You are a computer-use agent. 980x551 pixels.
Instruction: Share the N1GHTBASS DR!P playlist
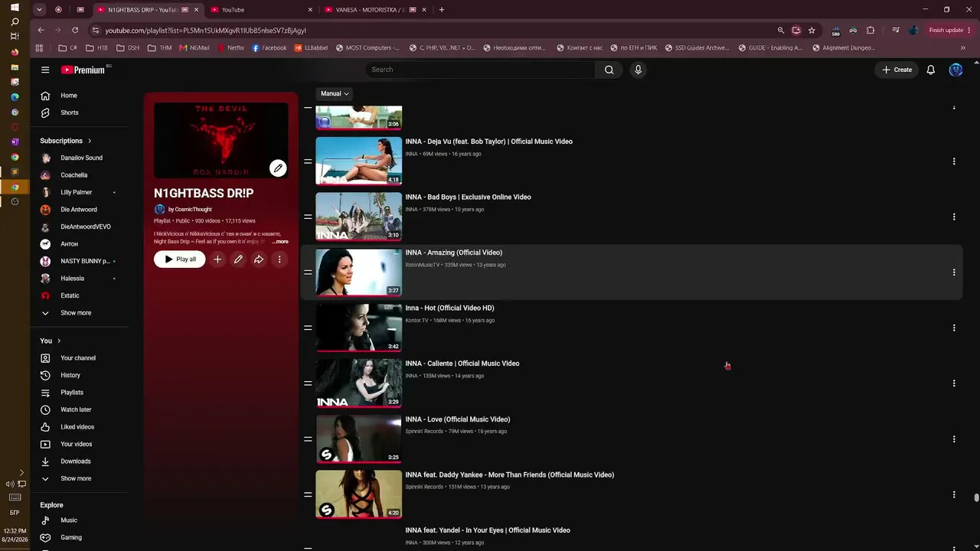(x=259, y=259)
